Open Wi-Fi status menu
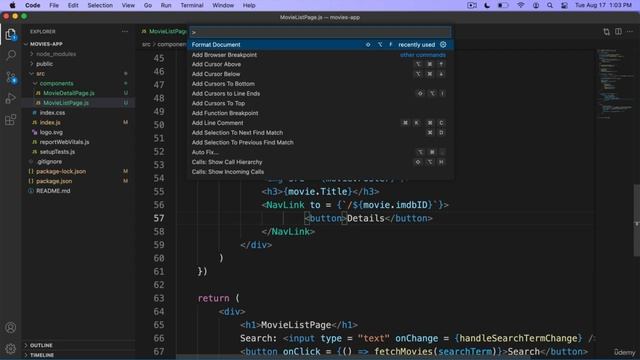This screenshot has height=360, width=640. [x=520, y=5]
